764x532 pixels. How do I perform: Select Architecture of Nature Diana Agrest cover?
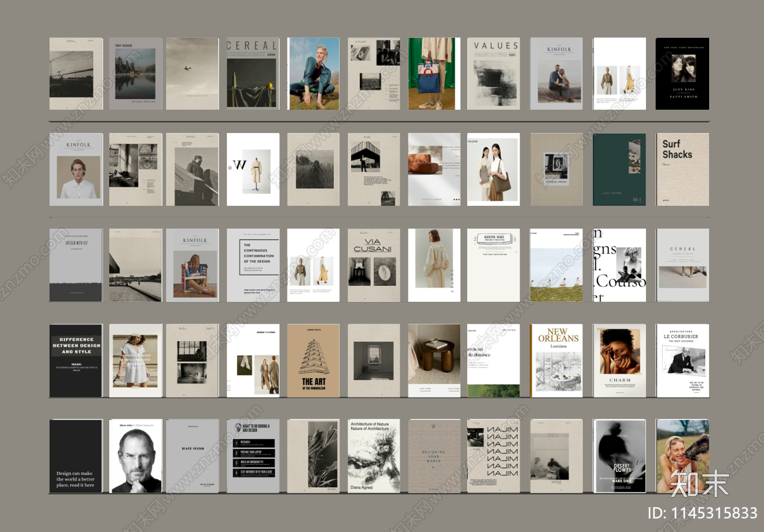tap(374, 456)
